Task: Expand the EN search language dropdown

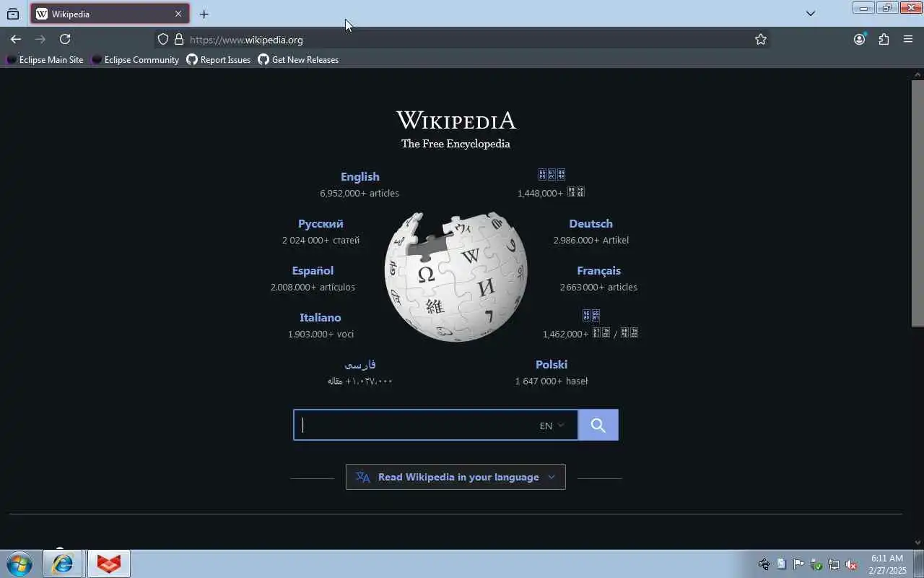Action: [552, 426]
